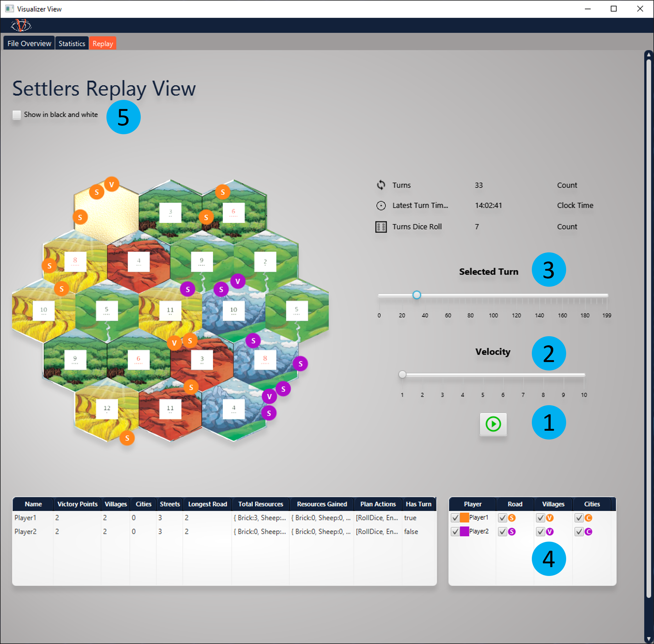Select the Player2 row in stats table
This screenshot has width=654, height=644.
point(225,532)
